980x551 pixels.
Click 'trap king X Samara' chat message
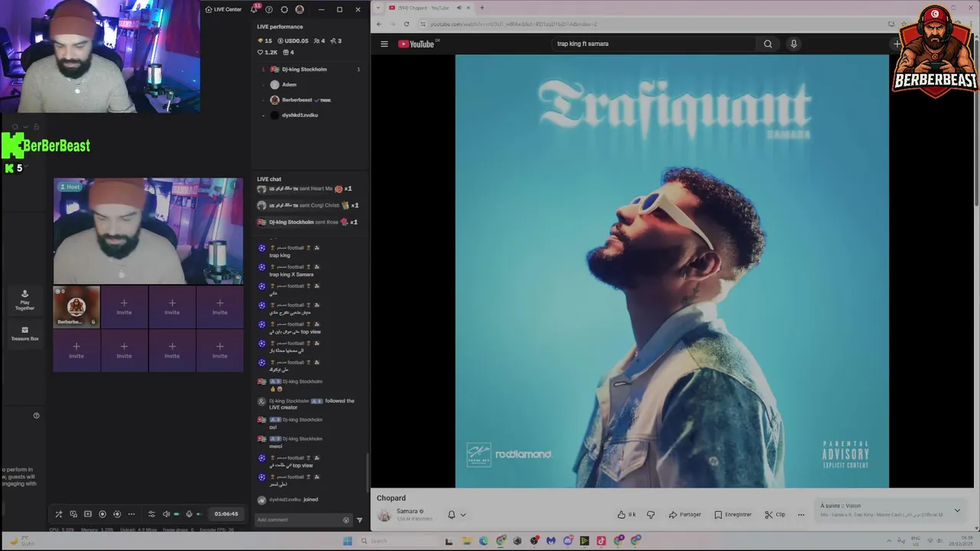click(x=292, y=275)
